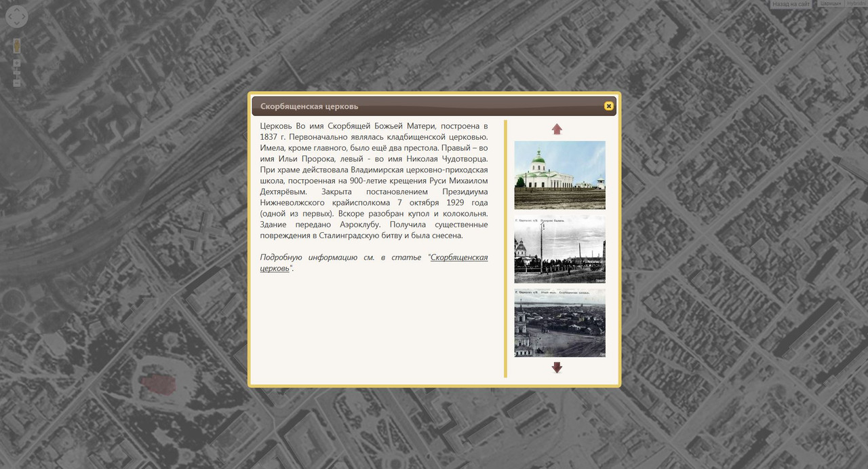Zoom out with the minus button
868x469 pixels.
point(17,83)
